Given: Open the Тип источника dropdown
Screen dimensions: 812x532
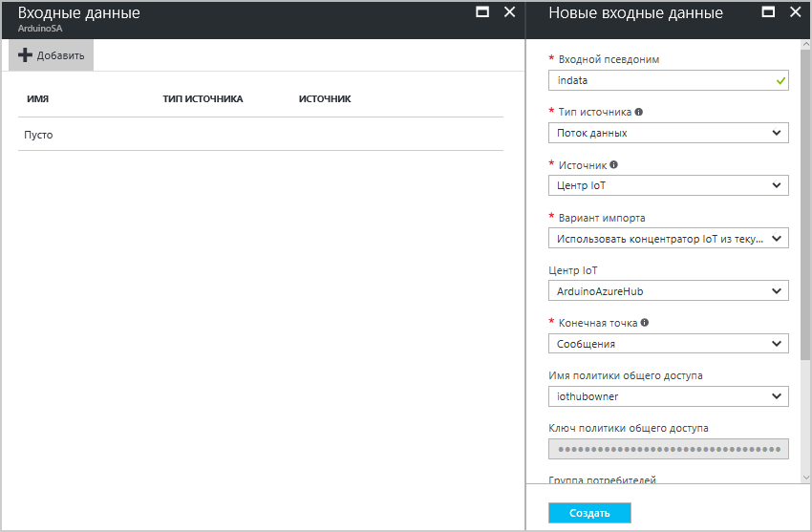Looking at the screenshot, I should pyautogui.click(x=668, y=133).
